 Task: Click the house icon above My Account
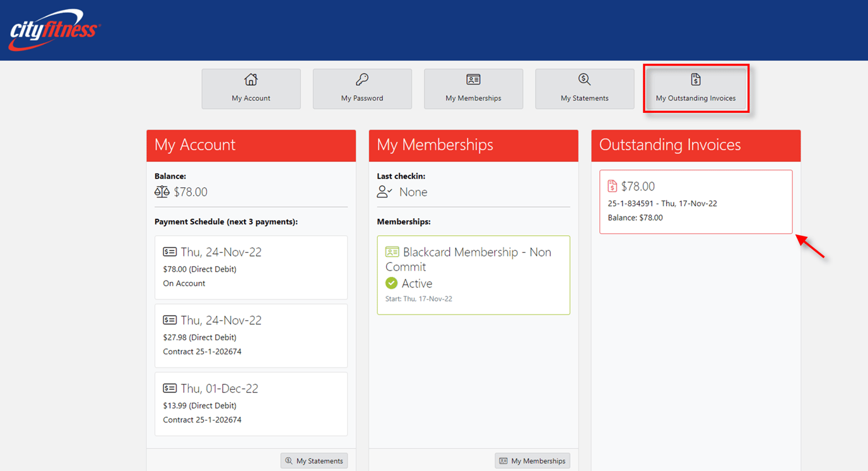tap(251, 79)
